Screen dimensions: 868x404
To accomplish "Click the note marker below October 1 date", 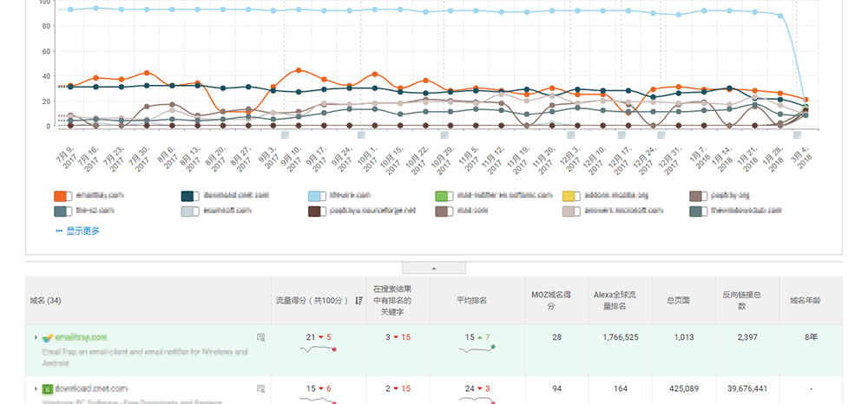I will (361, 135).
